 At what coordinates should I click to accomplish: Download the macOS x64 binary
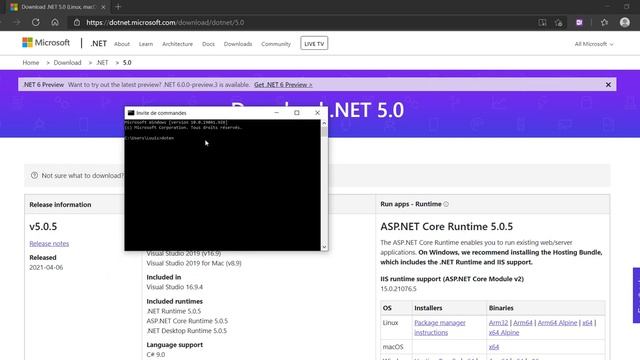494,347
